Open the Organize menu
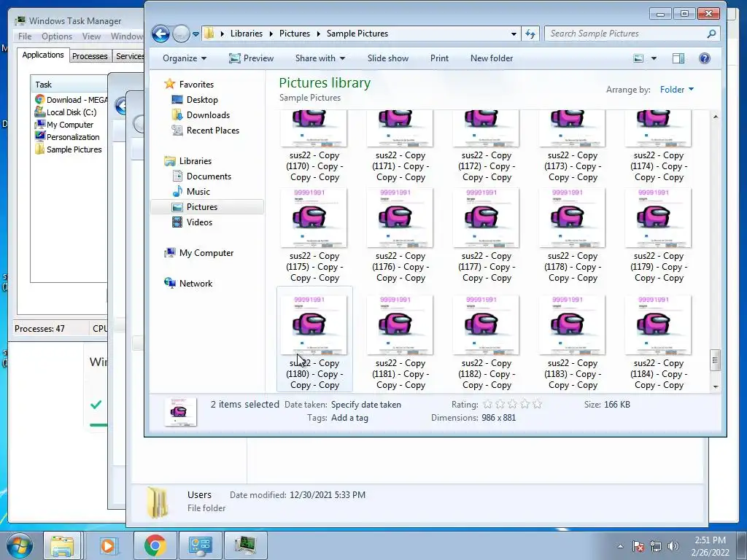This screenshot has height=560, width=747. 185,58
